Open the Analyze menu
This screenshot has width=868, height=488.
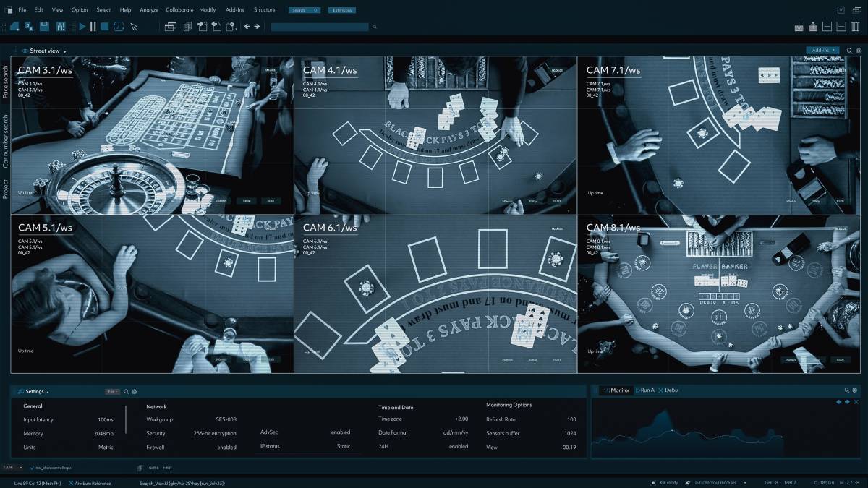pos(148,9)
